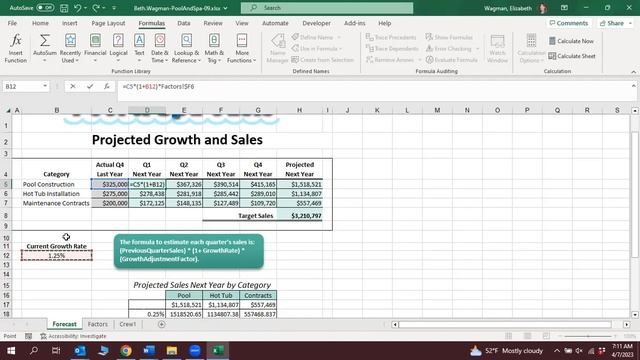The image size is (640, 360).
Task: Click Calculate Sheet
Action: 572,56
